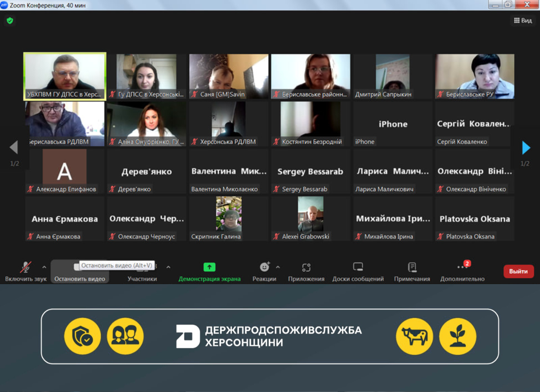540x392 pixels.
Task: Start screen sharing via Демонстрация экрана
Action: 209,271
